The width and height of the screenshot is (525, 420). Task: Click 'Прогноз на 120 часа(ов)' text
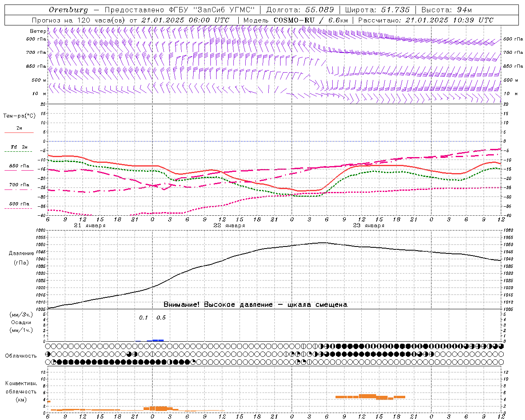click(x=79, y=20)
